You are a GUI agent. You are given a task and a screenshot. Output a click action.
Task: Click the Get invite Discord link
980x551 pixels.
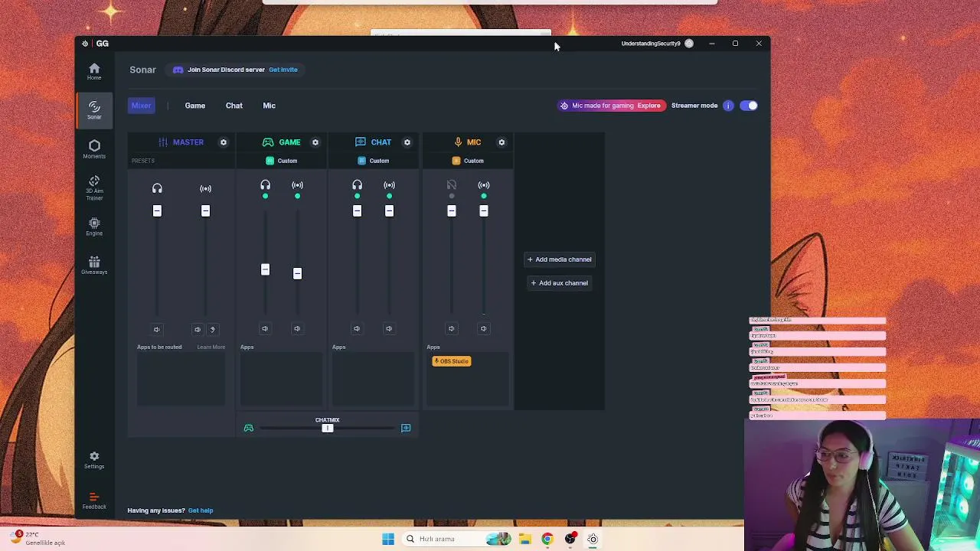pos(283,70)
